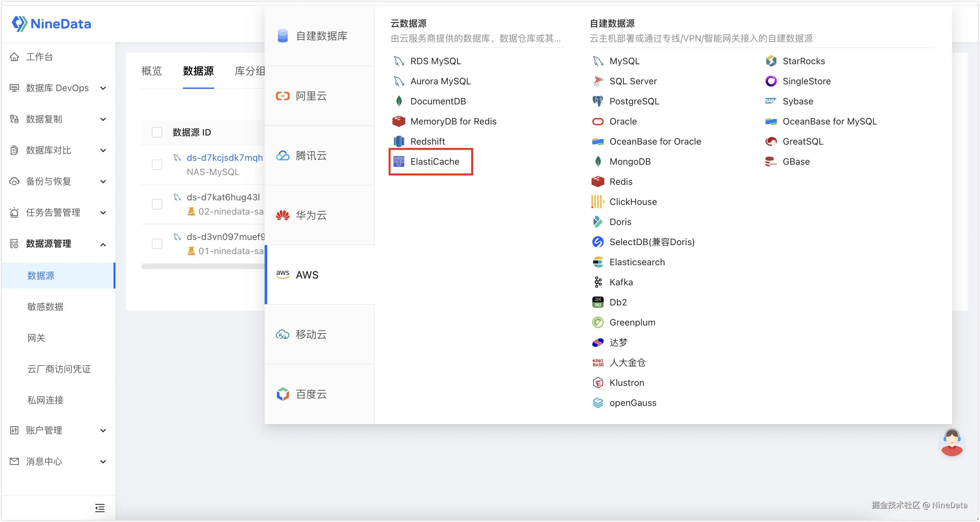
Task: Collapse the sidebar with the bottom menu icon
Action: pyautogui.click(x=100, y=507)
